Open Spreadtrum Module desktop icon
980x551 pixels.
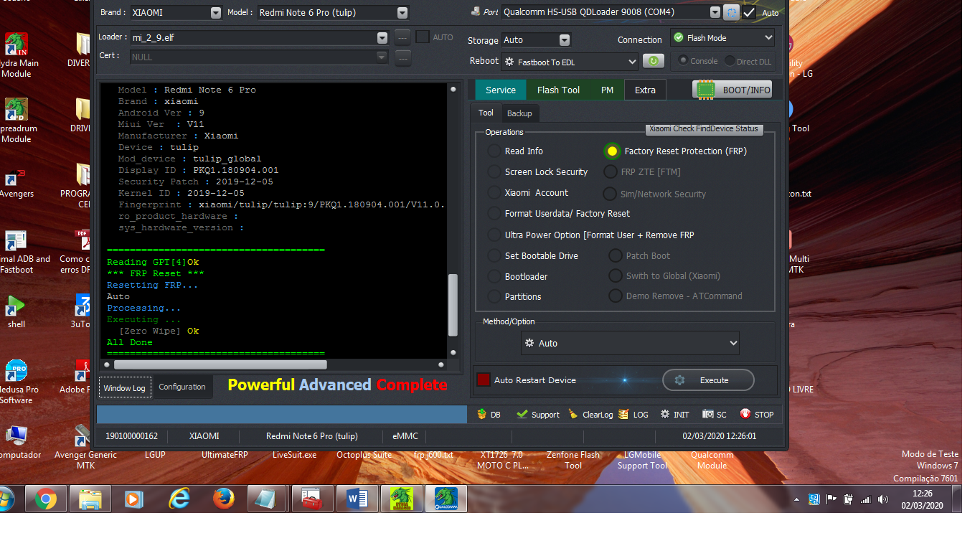tap(17, 121)
